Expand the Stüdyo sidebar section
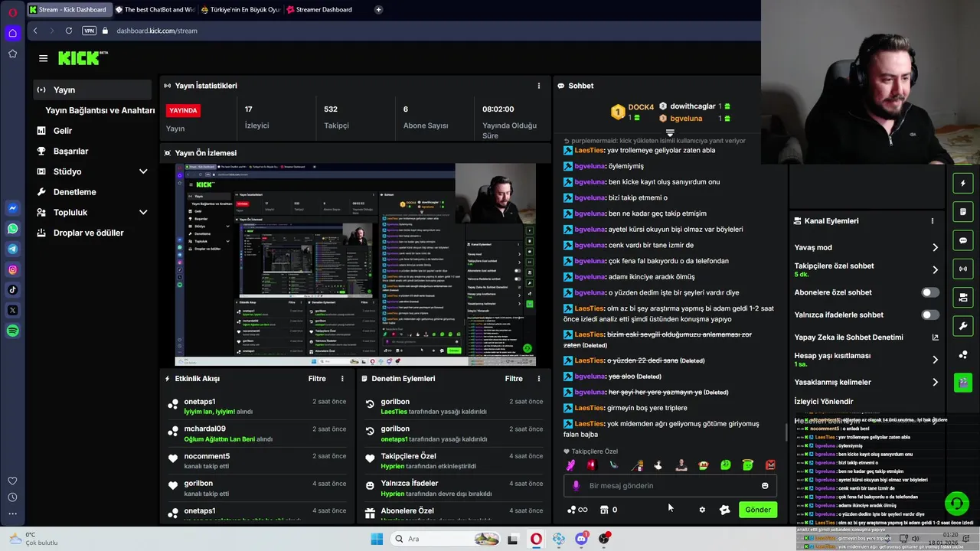 [143, 171]
